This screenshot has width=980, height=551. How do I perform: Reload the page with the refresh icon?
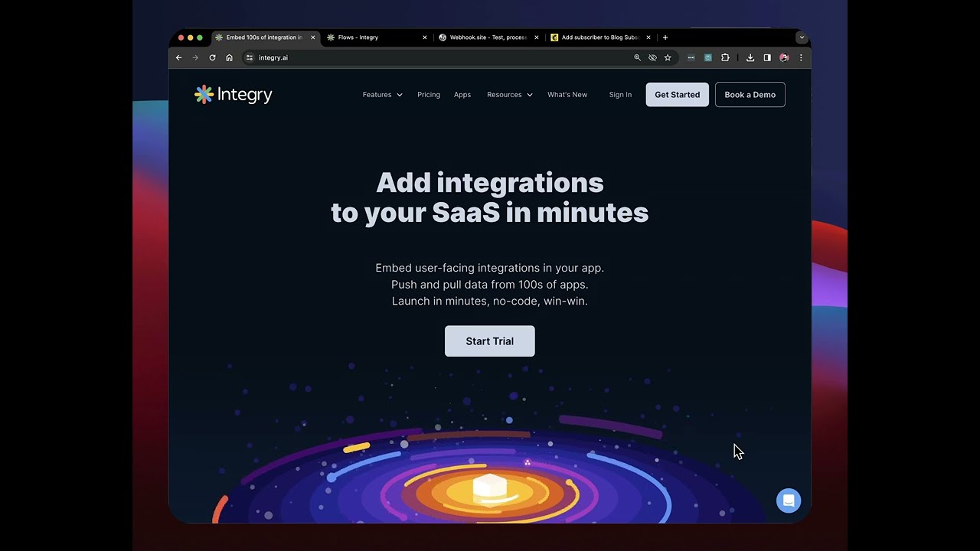click(x=212, y=57)
